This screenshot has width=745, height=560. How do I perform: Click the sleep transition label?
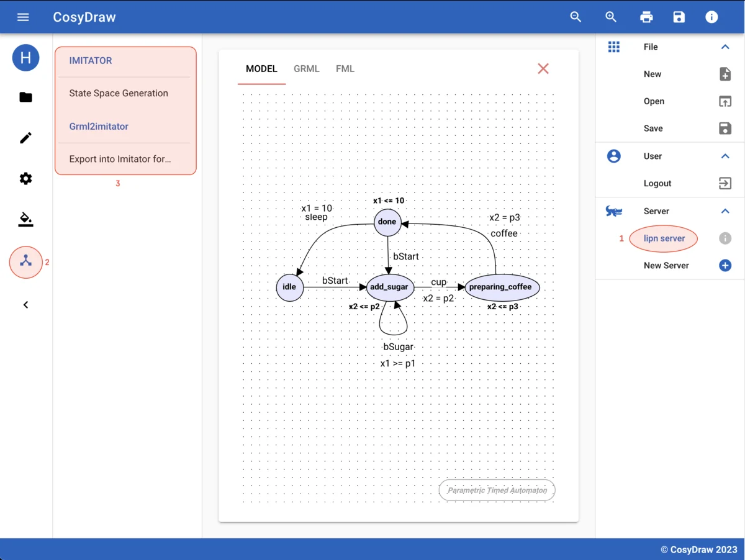(317, 217)
